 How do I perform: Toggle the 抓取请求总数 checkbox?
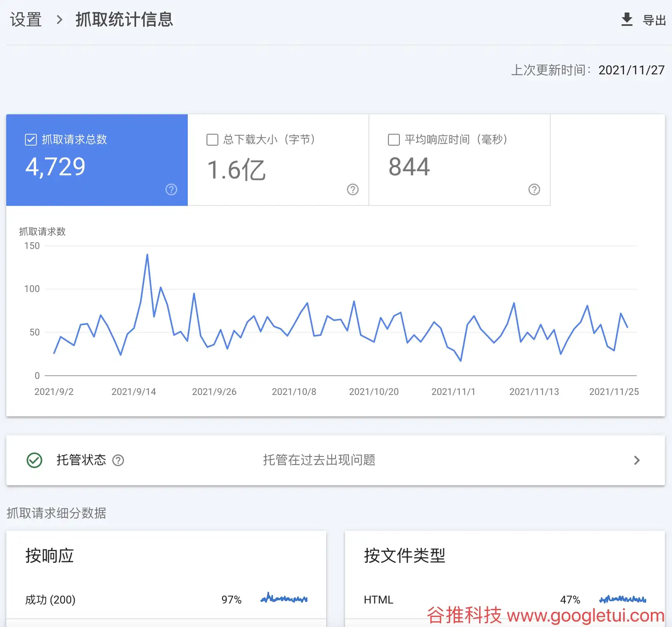click(31, 140)
